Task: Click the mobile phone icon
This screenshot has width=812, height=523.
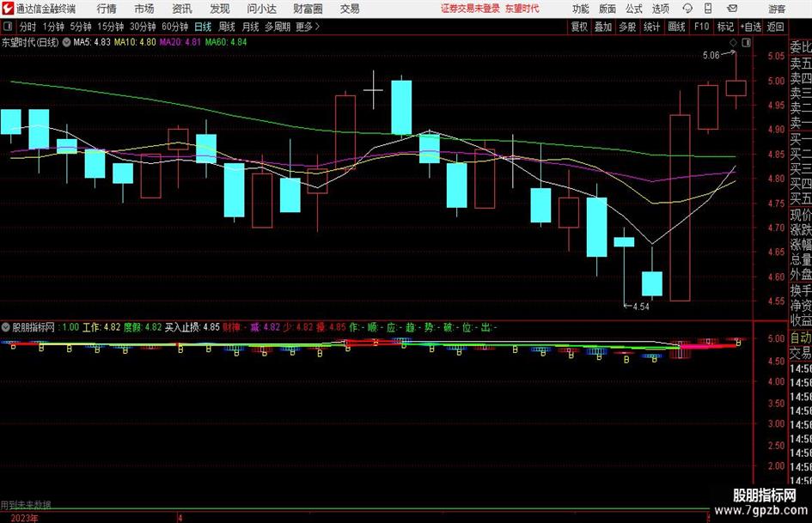Action: tap(708, 9)
